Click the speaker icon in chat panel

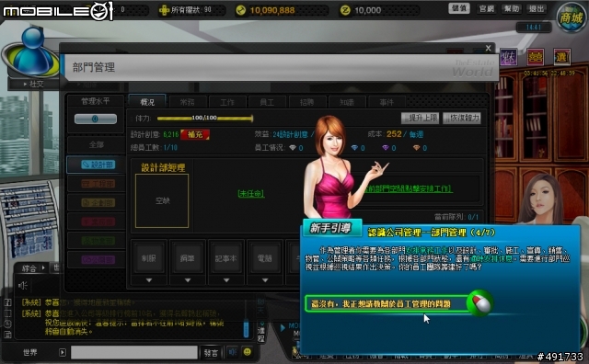tap(22, 286)
